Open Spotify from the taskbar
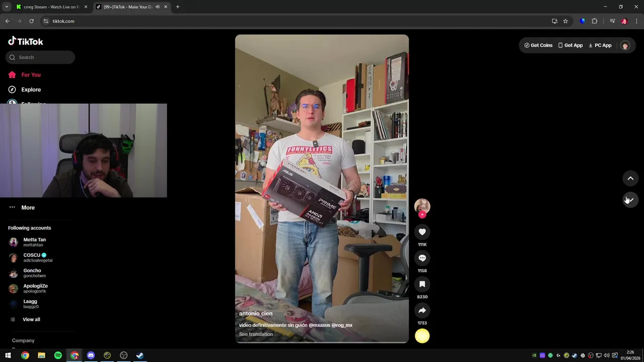 click(58, 355)
